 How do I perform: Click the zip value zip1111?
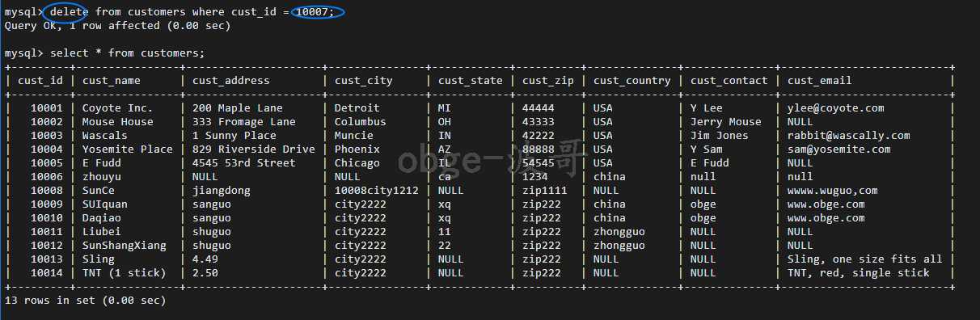click(x=545, y=191)
